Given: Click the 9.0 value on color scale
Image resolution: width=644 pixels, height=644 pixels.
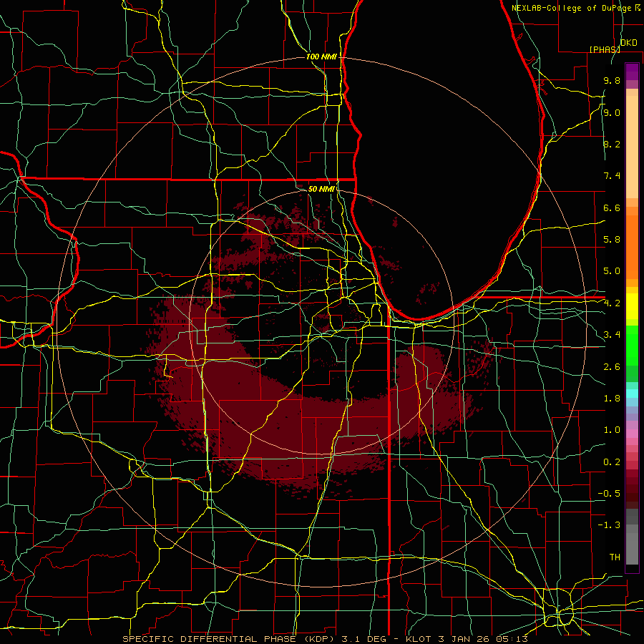Looking at the screenshot, I should [612, 112].
